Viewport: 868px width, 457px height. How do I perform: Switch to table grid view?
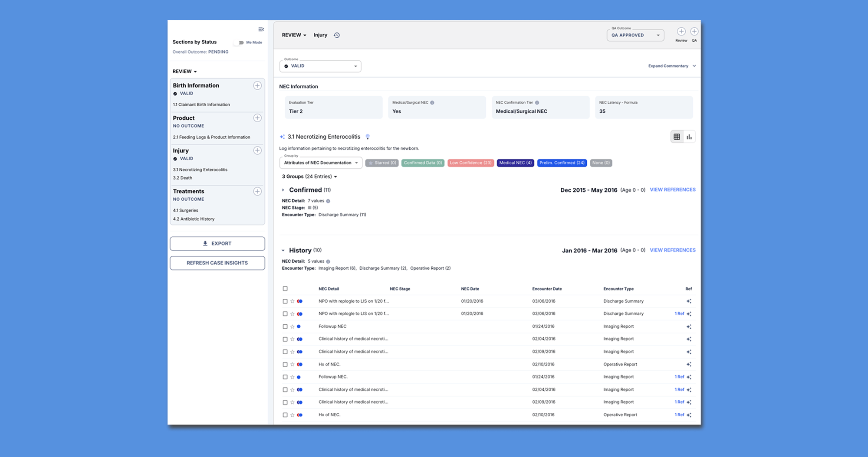pyautogui.click(x=677, y=137)
